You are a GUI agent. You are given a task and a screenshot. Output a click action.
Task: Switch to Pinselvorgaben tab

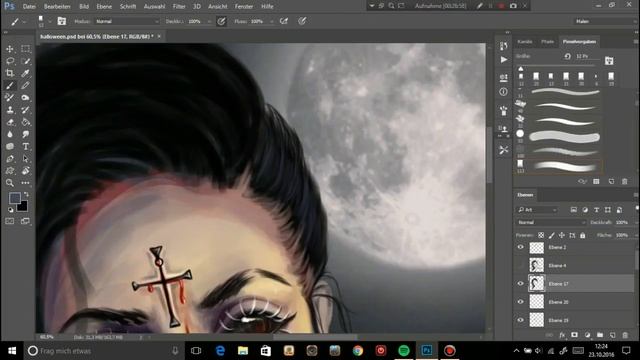click(x=579, y=42)
